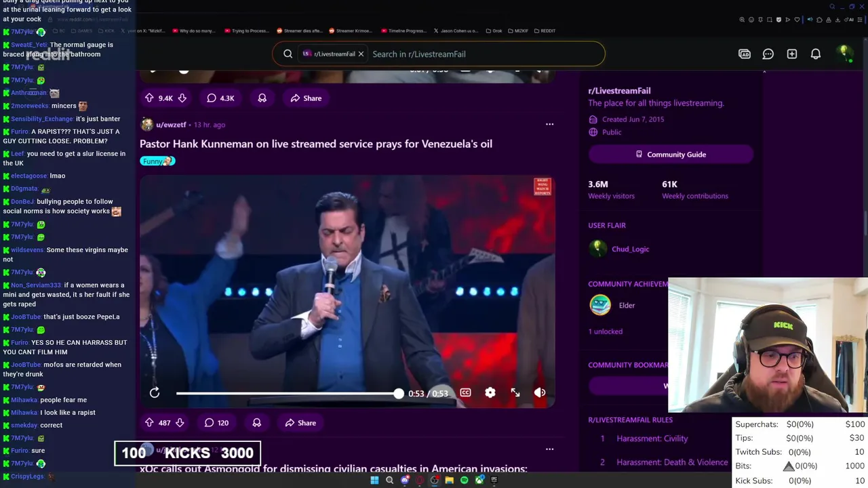Open the Windows Start menu
Viewport: 868px width, 488px height.
(x=374, y=480)
